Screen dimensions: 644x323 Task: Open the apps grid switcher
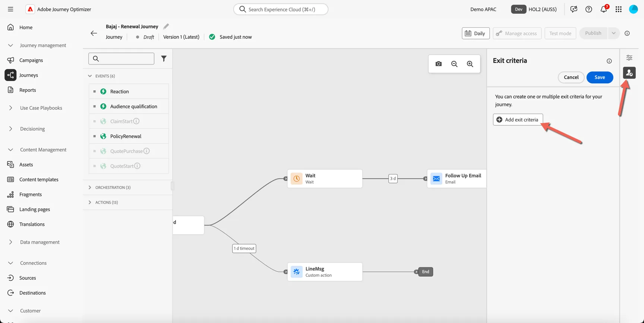(x=619, y=9)
